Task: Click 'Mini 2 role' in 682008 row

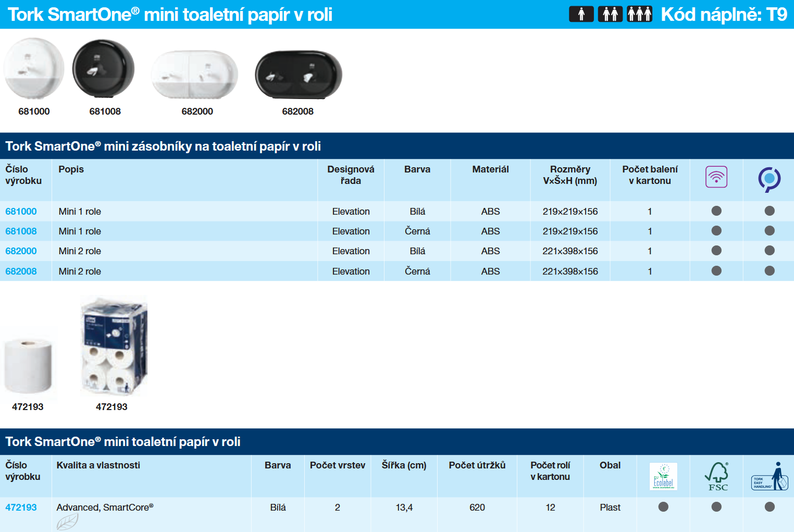Action: point(80,271)
